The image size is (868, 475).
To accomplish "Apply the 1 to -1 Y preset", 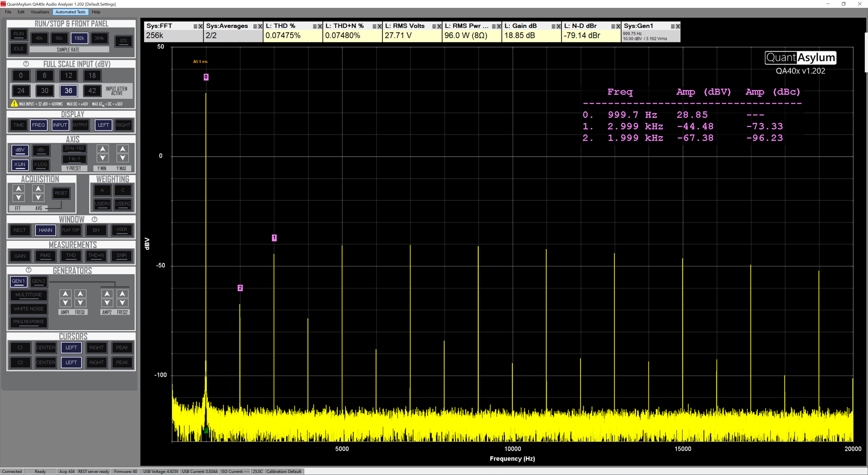I will (x=74, y=159).
